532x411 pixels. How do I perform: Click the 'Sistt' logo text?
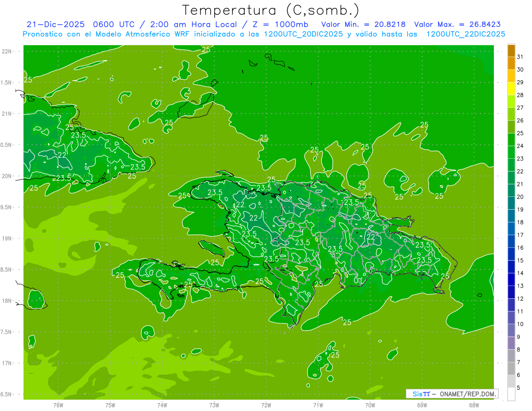[421, 394]
